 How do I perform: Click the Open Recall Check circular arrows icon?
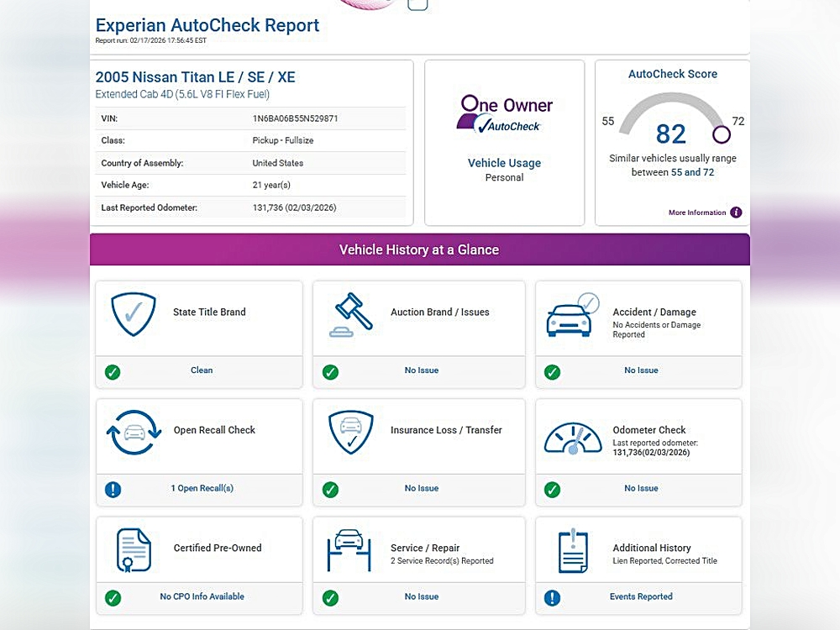click(134, 433)
